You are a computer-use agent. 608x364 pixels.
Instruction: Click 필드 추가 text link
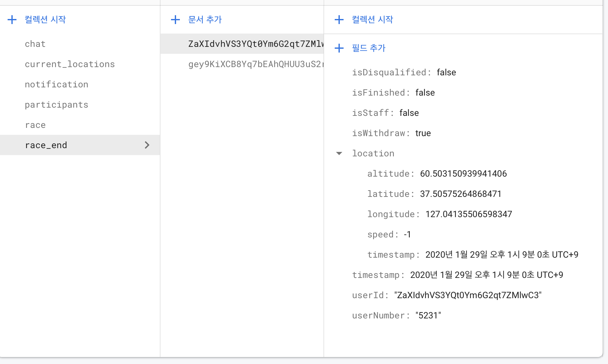coord(369,48)
